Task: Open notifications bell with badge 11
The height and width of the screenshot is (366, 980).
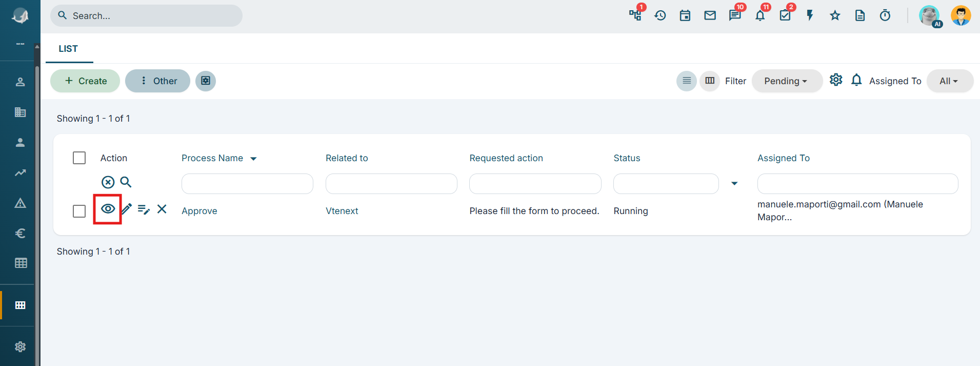Action: tap(760, 15)
